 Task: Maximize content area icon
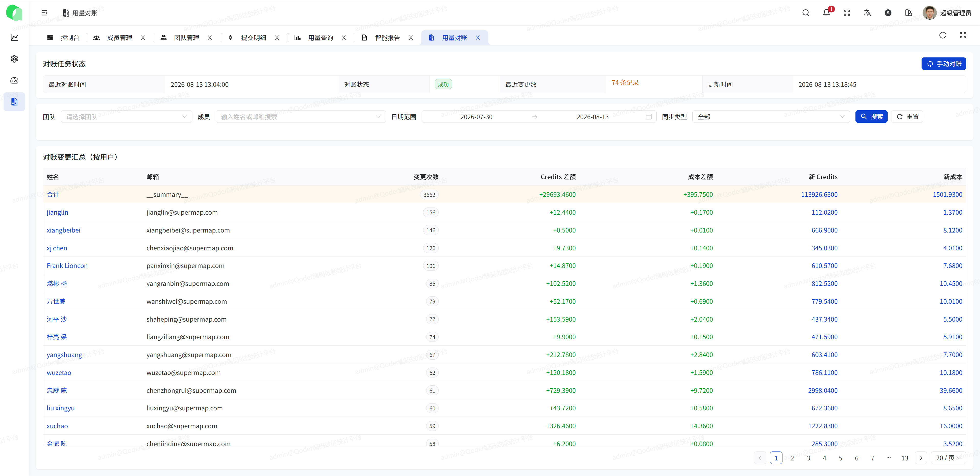963,35
